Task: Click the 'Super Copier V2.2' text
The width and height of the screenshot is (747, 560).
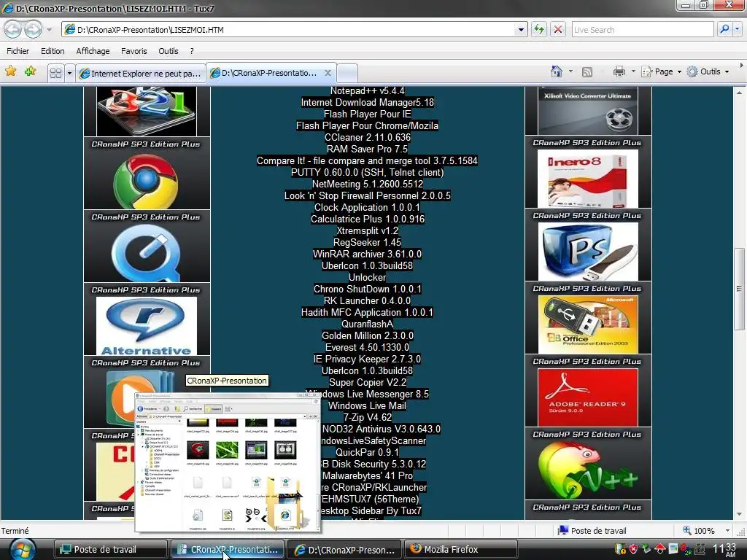Action: pyautogui.click(x=368, y=382)
